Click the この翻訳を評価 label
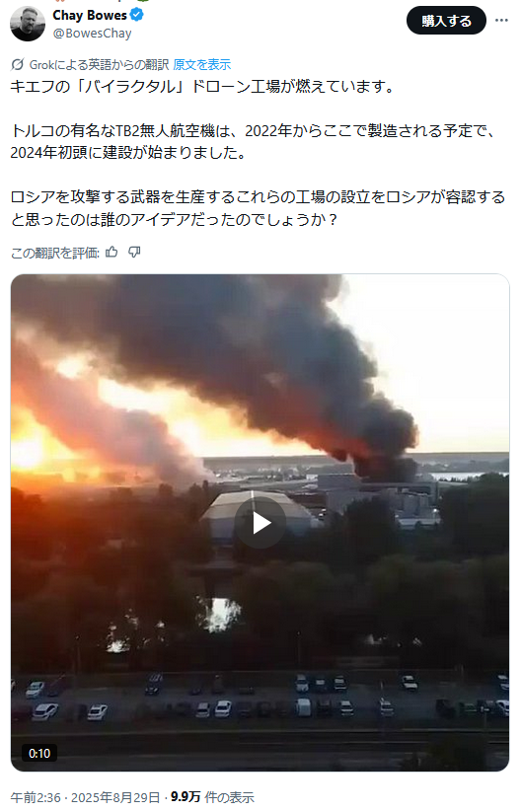The width and height of the screenshot is (521, 812). click(55, 253)
